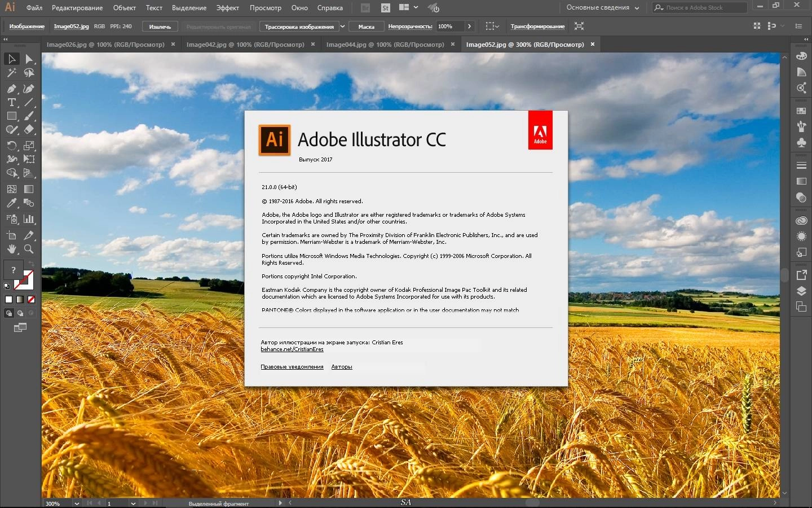The height and width of the screenshot is (508, 812).
Task: Select the Eraser tool
Action: [x=29, y=129]
